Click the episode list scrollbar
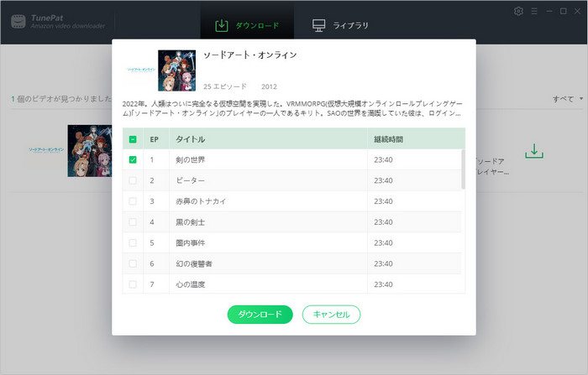 click(463, 169)
